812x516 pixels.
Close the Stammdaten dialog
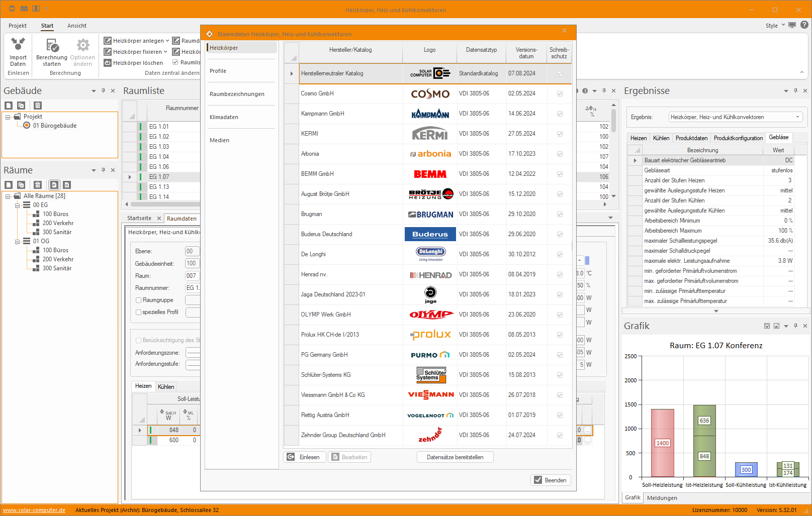(564, 31)
